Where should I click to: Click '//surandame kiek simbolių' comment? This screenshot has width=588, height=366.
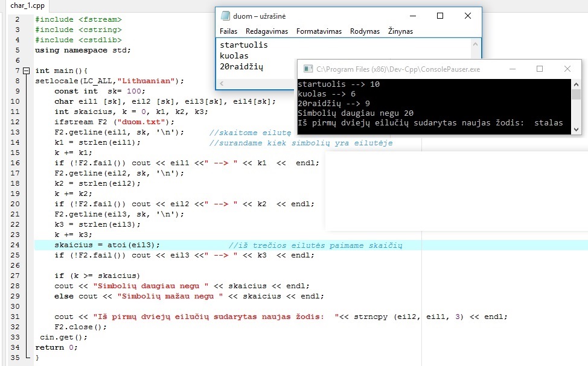pyautogui.click(x=301, y=143)
